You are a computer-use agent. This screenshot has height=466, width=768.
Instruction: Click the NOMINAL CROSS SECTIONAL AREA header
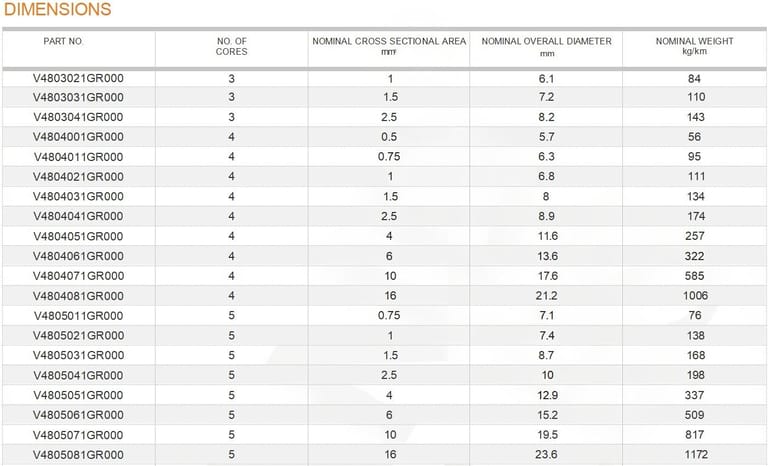[389, 42]
